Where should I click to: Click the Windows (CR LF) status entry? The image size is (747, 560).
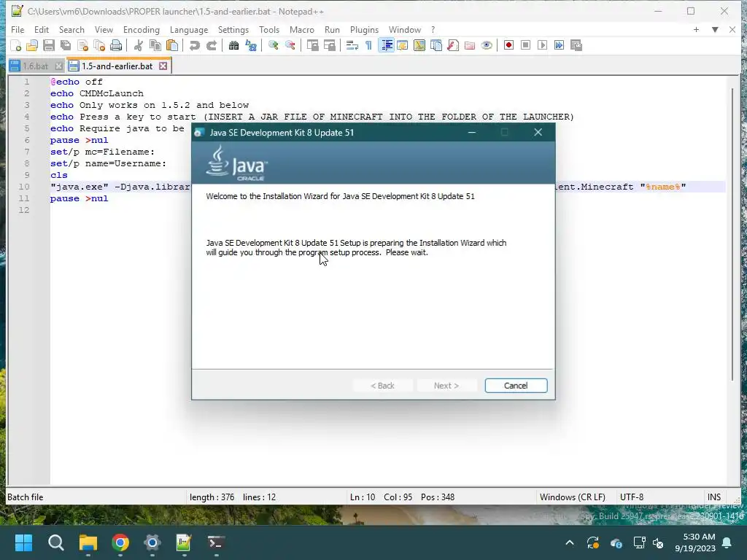point(572,497)
